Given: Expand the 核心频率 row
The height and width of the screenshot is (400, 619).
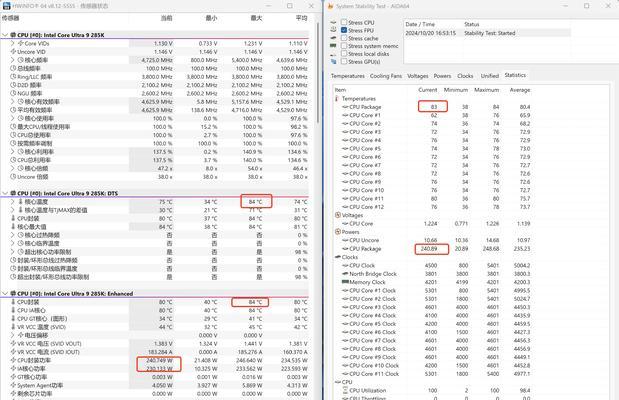Looking at the screenshot, I should (x=13, y=60).
